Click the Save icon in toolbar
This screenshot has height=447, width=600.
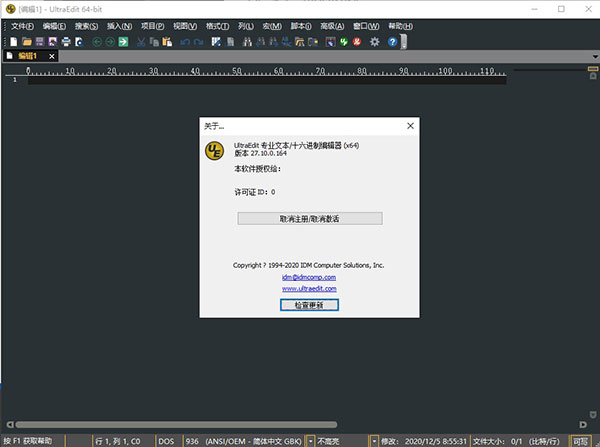coord(40,42)
